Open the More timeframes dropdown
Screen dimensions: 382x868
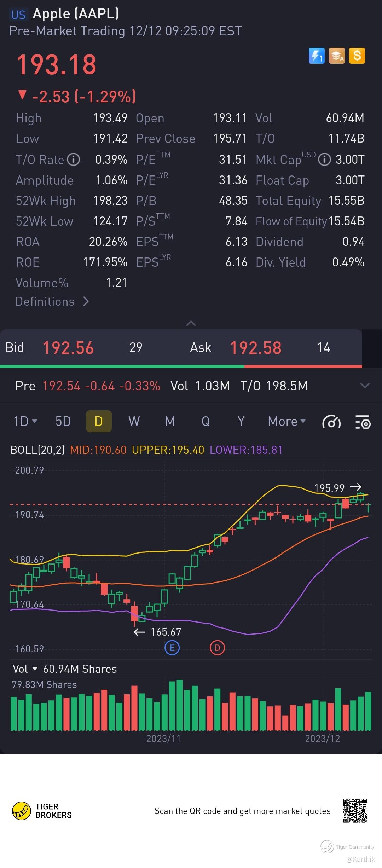pyautogui.click(x=287, y=421)
